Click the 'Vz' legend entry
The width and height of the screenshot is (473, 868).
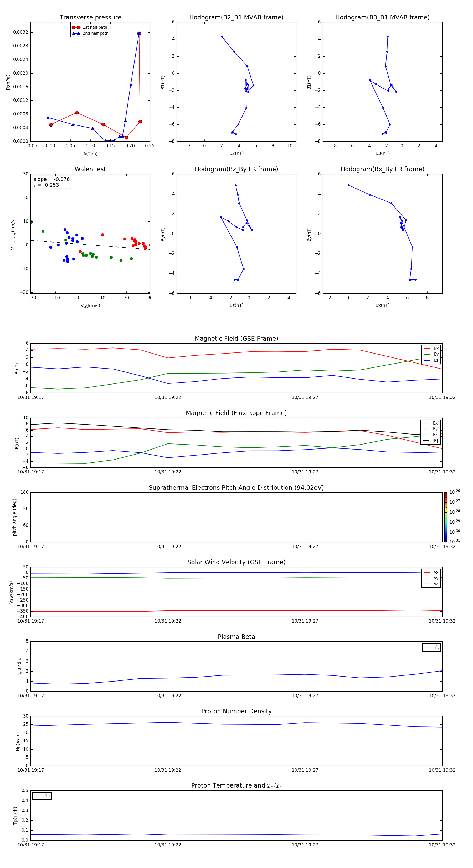pos(431,584)
